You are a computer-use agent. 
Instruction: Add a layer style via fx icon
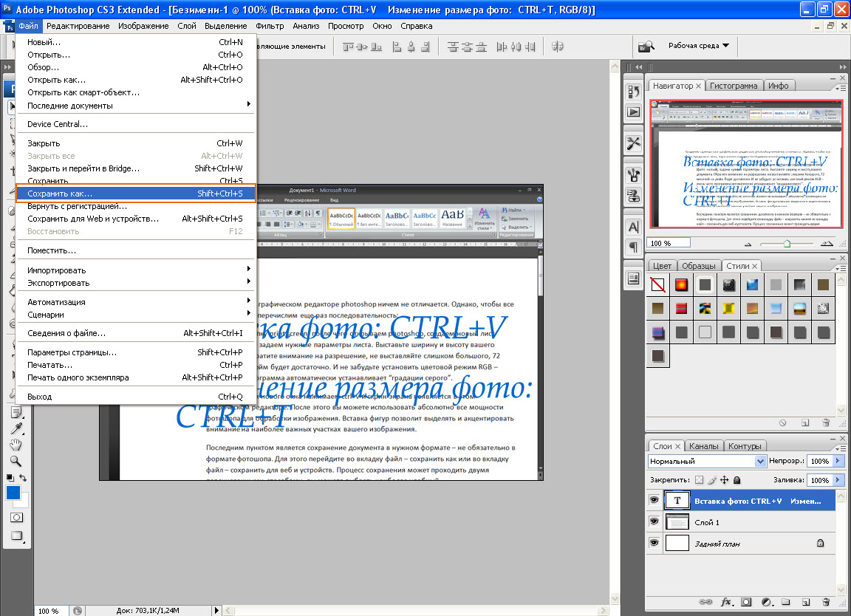click(x=726, y=602)
